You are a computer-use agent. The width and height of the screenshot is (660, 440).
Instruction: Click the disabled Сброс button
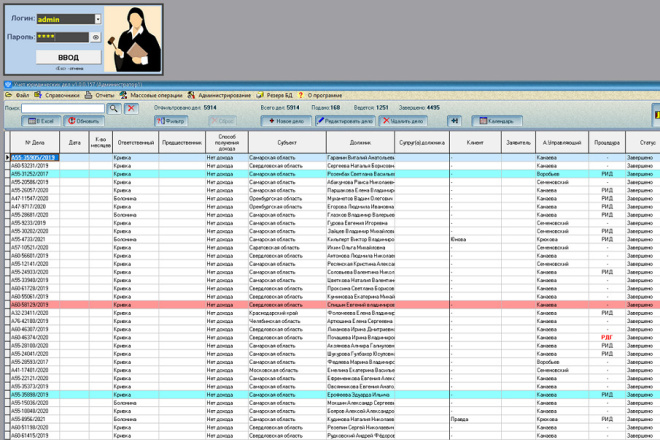(x=222, y=121)
